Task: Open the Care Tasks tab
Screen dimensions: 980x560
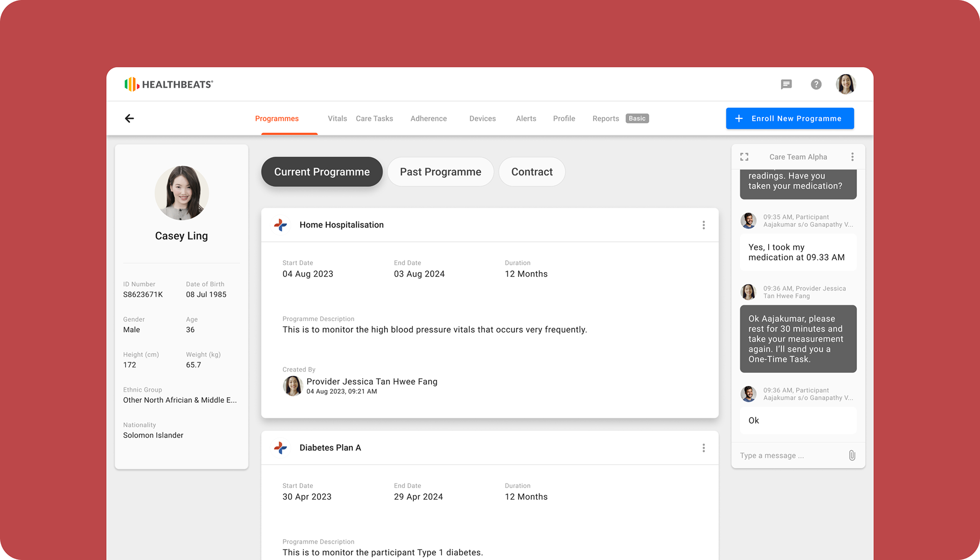Action: (x=374, y=118)
